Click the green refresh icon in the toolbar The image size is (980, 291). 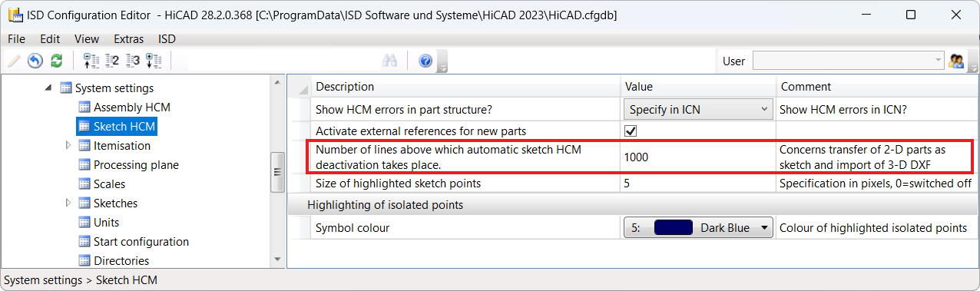56,61
